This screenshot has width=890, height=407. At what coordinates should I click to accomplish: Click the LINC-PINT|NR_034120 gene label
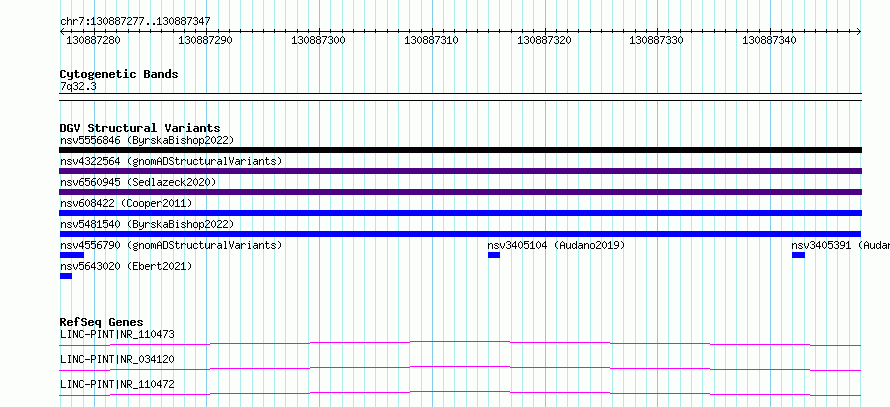click(117, 359)
